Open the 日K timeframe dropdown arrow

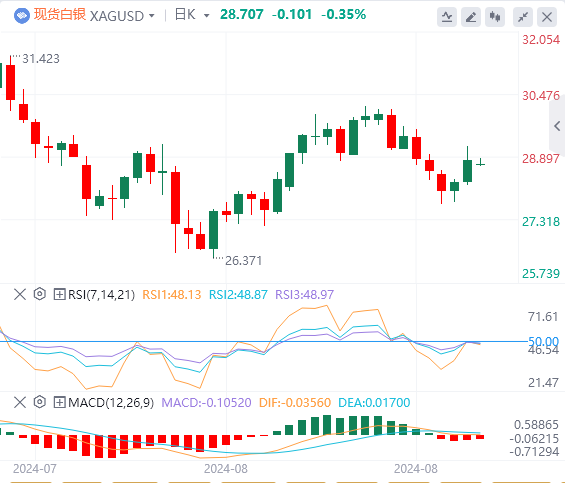(x=206, y=16)
